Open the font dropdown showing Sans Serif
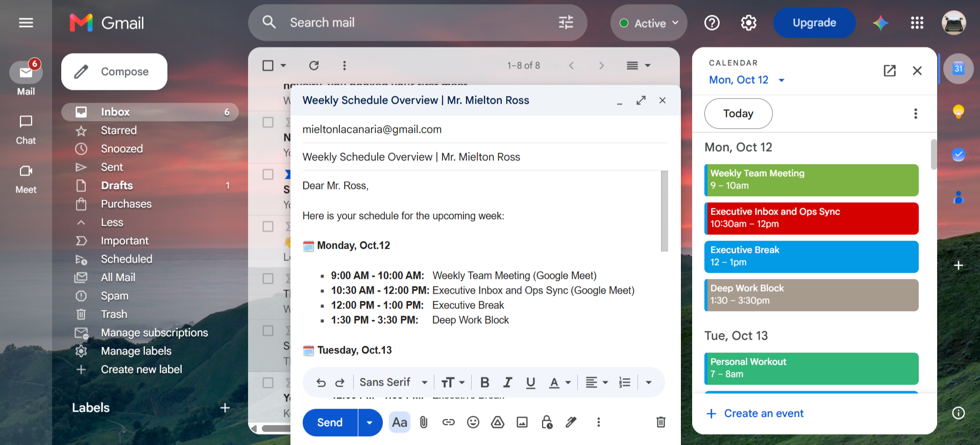980x445 pixels. click(393, 382)
